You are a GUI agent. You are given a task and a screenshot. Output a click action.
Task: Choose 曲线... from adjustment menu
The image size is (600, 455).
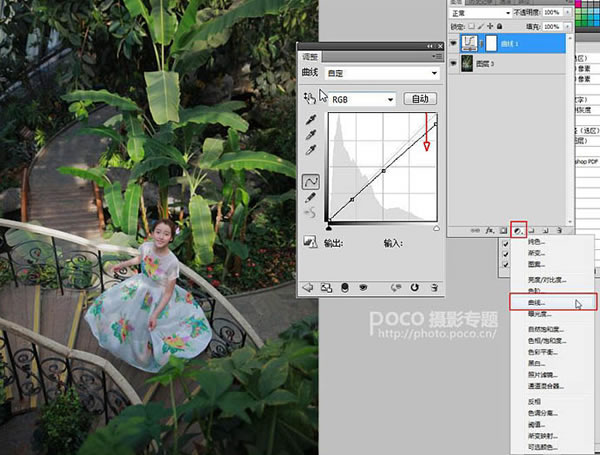[553, 302]
